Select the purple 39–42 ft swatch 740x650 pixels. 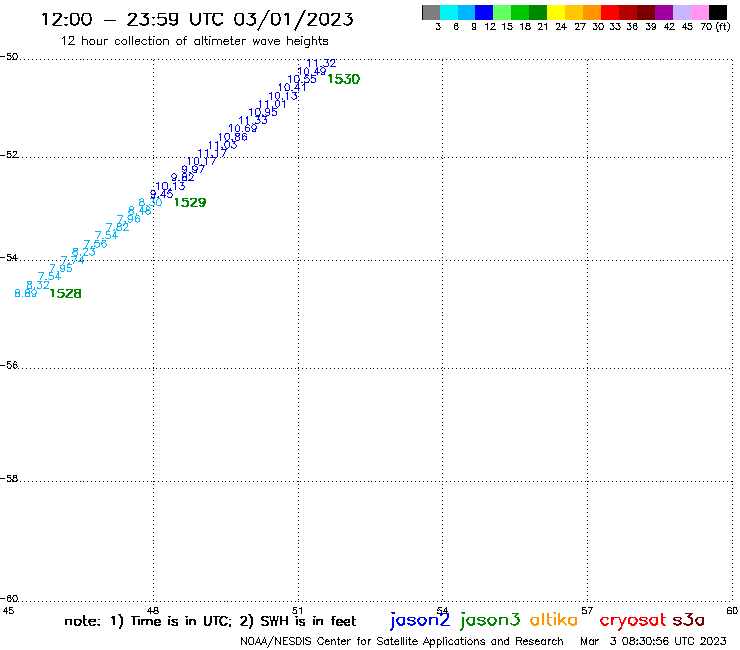[664, 12]
